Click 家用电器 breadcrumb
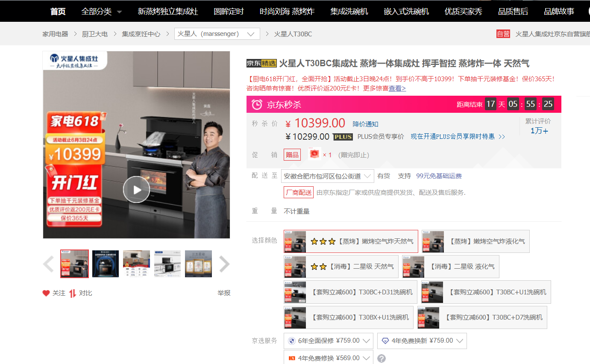The height and width of the screenshot is (364, 590). (x=55, y=34)
